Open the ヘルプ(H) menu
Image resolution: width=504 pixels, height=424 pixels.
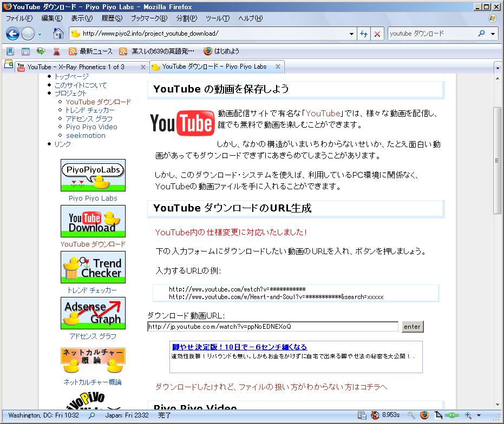coord(251,18)
